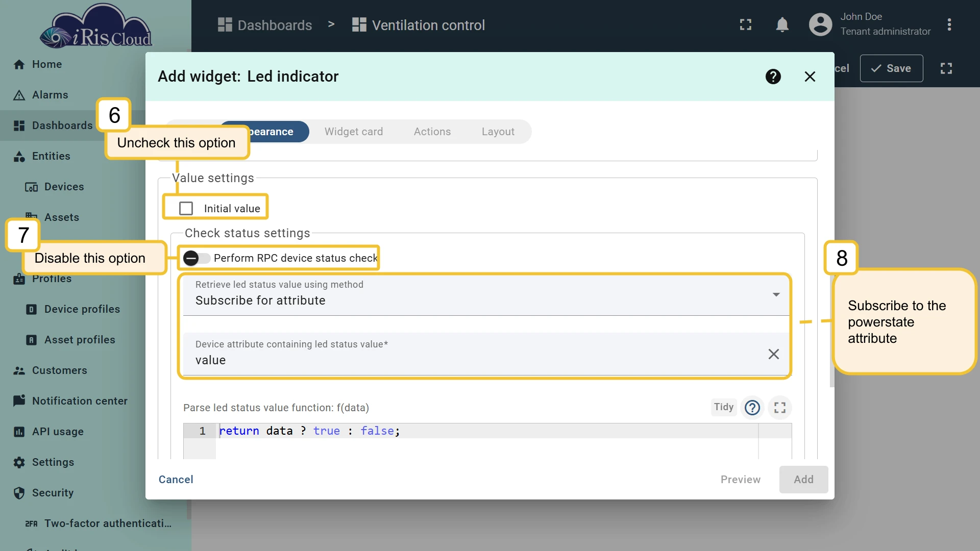The image size is (980, 551).
Task: Tidy the parse function code
Action: click(x=724, y=407)
